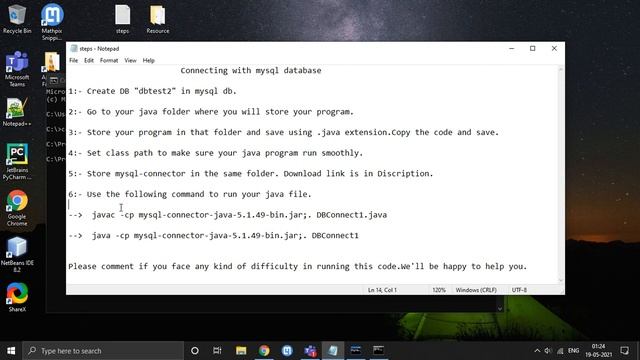The width and height of the screenshot is (640, 360).
Task: Click the ENG language indicator
Action: pyautogui.click(x=573, y=351)
